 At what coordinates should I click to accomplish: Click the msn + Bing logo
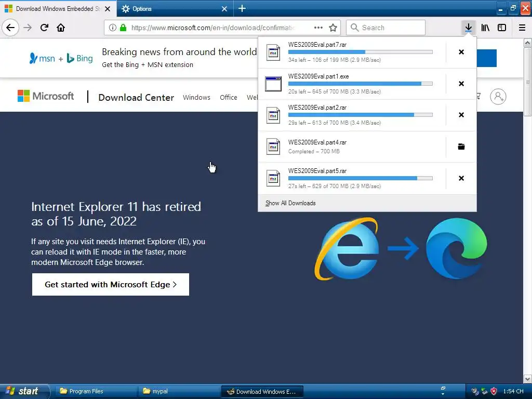61,58
